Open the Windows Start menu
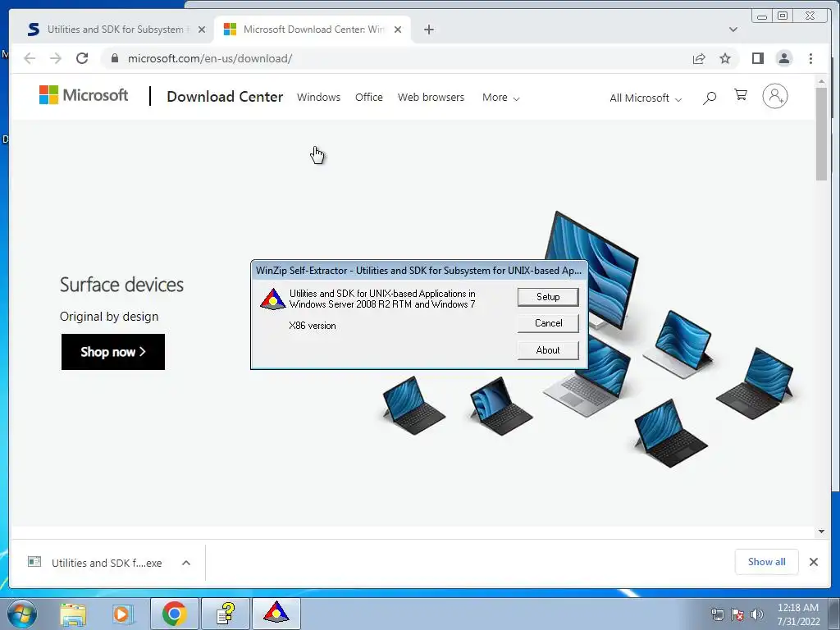 click(22, 614)
